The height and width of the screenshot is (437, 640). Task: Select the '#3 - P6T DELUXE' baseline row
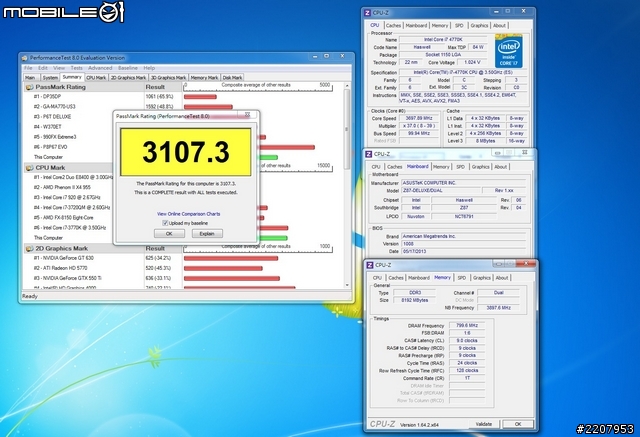52,117
